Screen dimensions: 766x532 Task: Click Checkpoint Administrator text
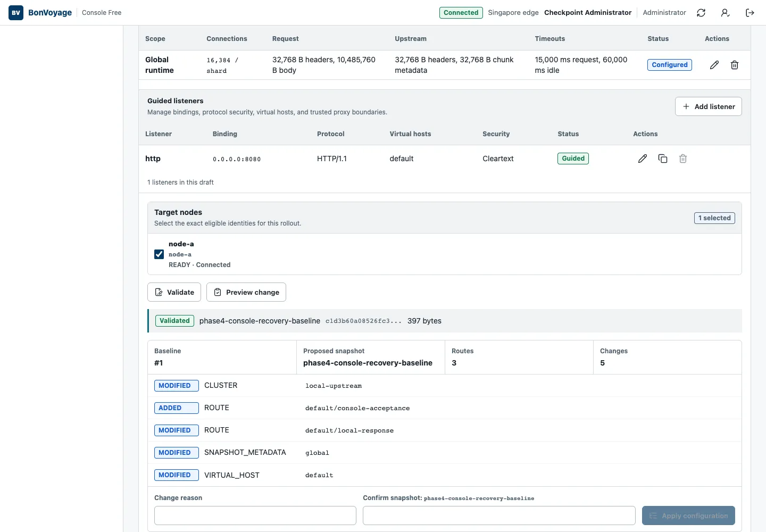[x=588, y=13]
